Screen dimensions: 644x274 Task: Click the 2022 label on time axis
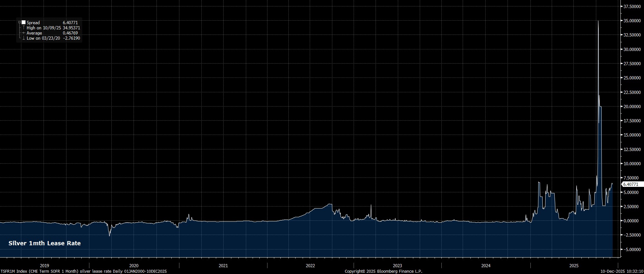[x=310, y=266]
